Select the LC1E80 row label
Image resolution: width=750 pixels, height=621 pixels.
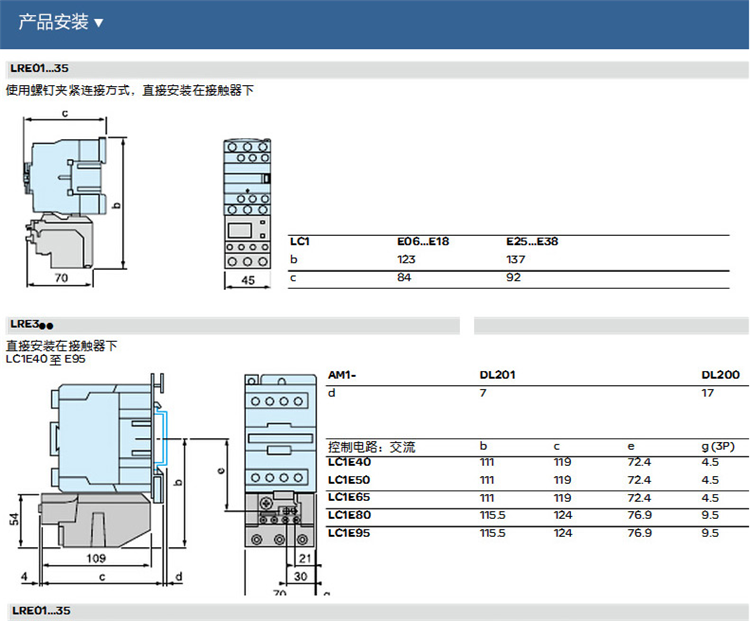349,515
